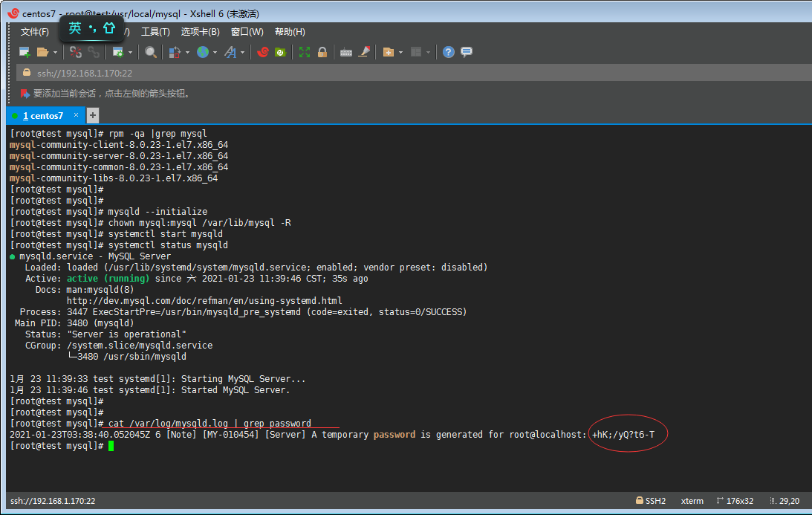Expand the globe encoding dropdown arrow

point(215,53)
